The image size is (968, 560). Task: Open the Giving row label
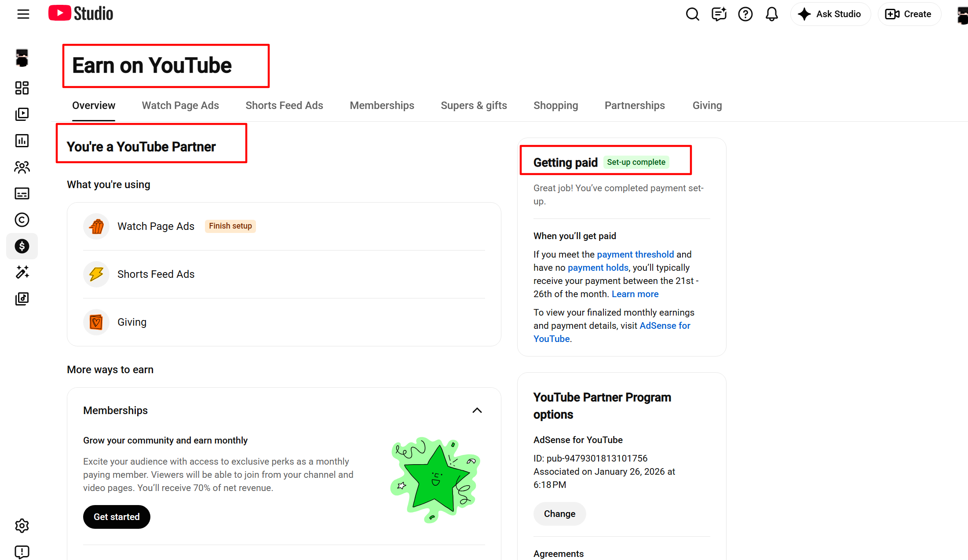pos(132,322)
